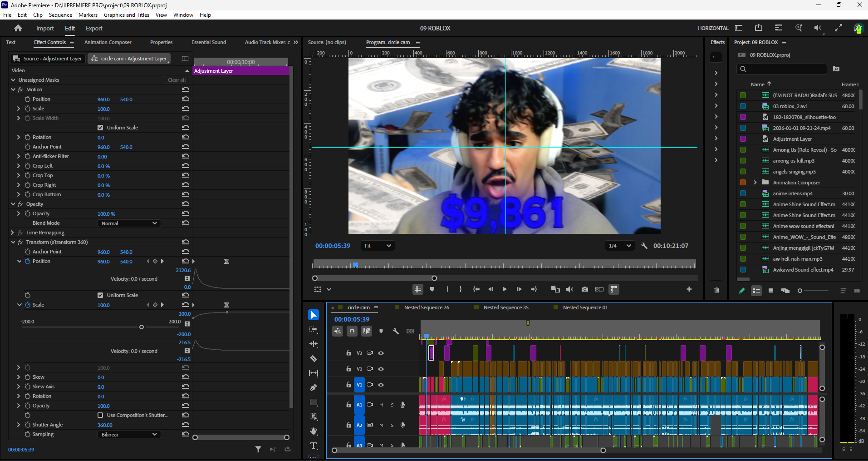The image size is (868, 461).
Task: Add a marker in the Program Monitor
Action: coord(432,289)
